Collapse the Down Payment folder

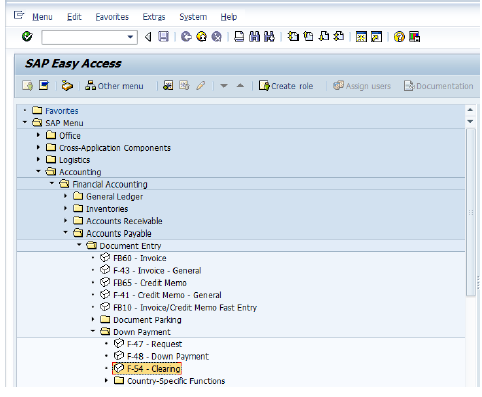pyautogui.click(x=93, y=331)
